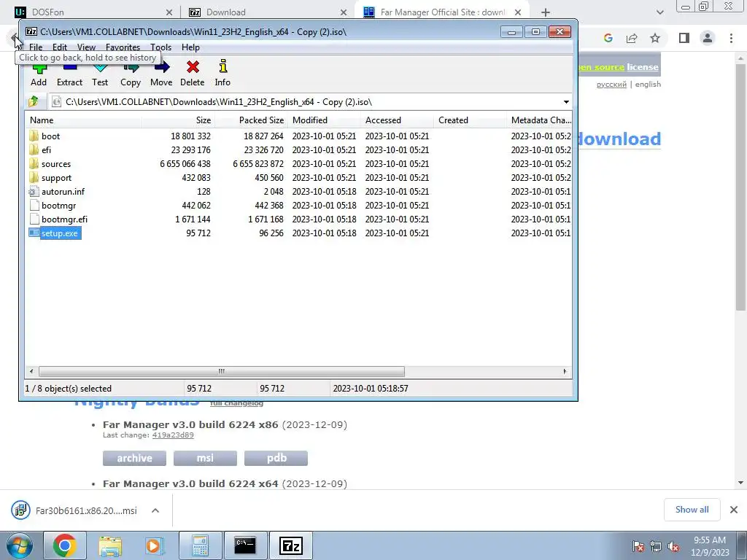747x560 pixels.
Task: Click the network tray icon
Action: point(656,546)
